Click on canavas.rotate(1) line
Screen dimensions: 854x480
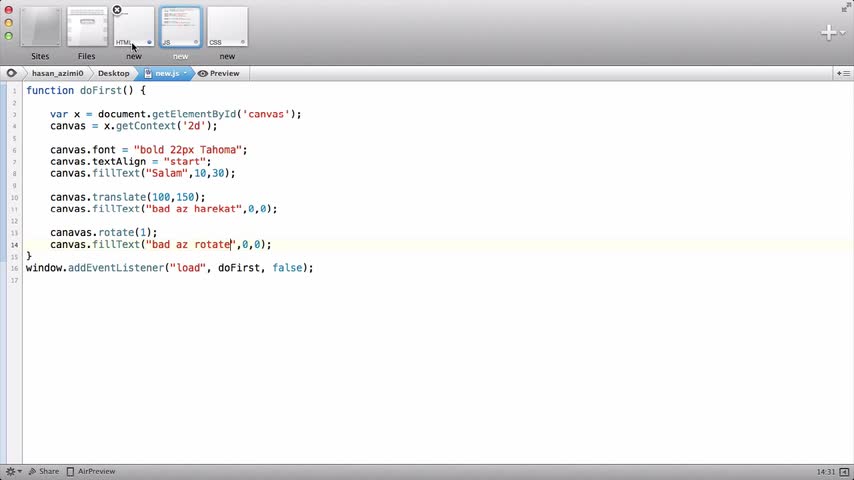103,233
